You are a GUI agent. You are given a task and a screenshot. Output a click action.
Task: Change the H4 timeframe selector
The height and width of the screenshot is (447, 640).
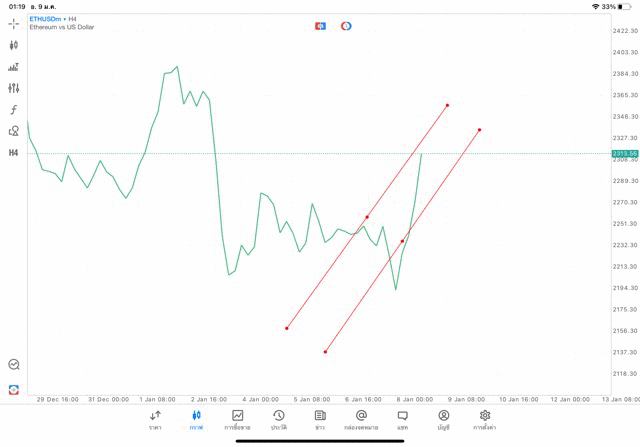[14, 153]
